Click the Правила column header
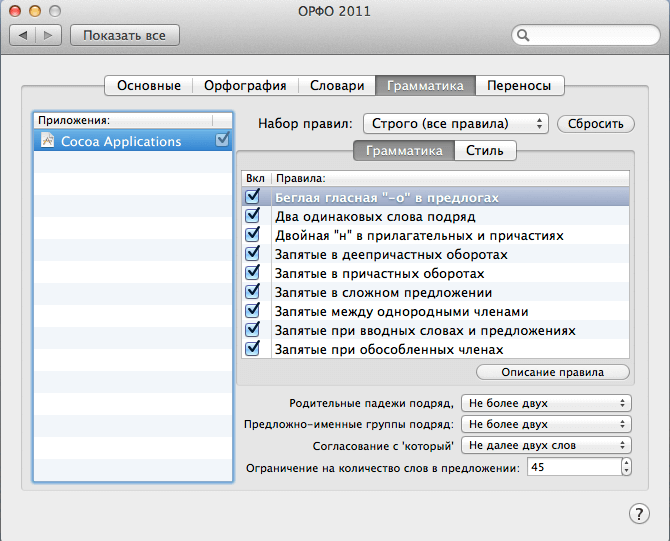The image size is (670, 541). pyautogui.click(x=450, y=178)
